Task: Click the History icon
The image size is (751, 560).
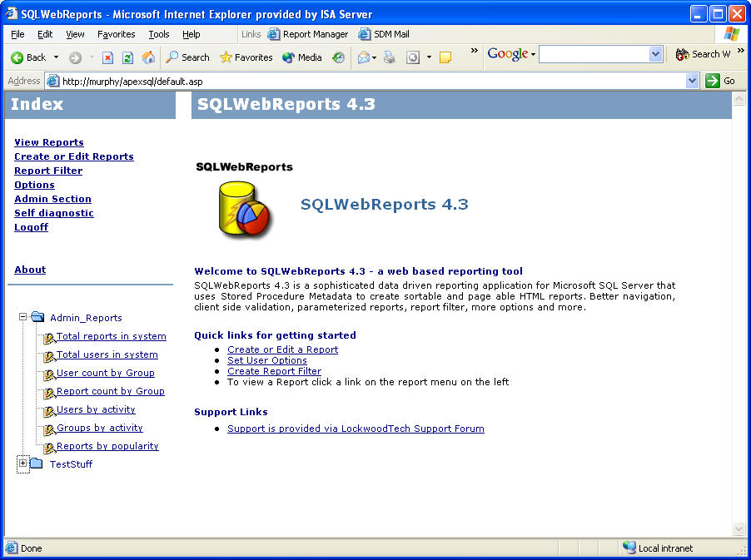Action: pyautogui.click(x=339, y=58)
